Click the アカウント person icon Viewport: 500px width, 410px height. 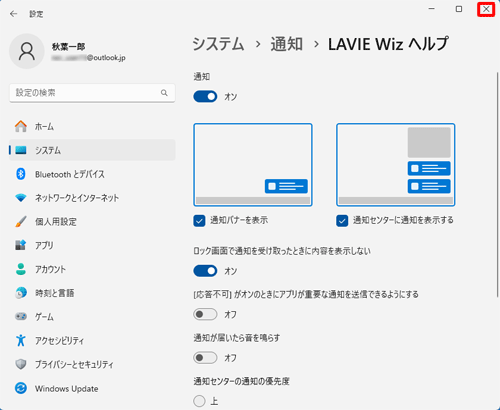pos(21,269)
